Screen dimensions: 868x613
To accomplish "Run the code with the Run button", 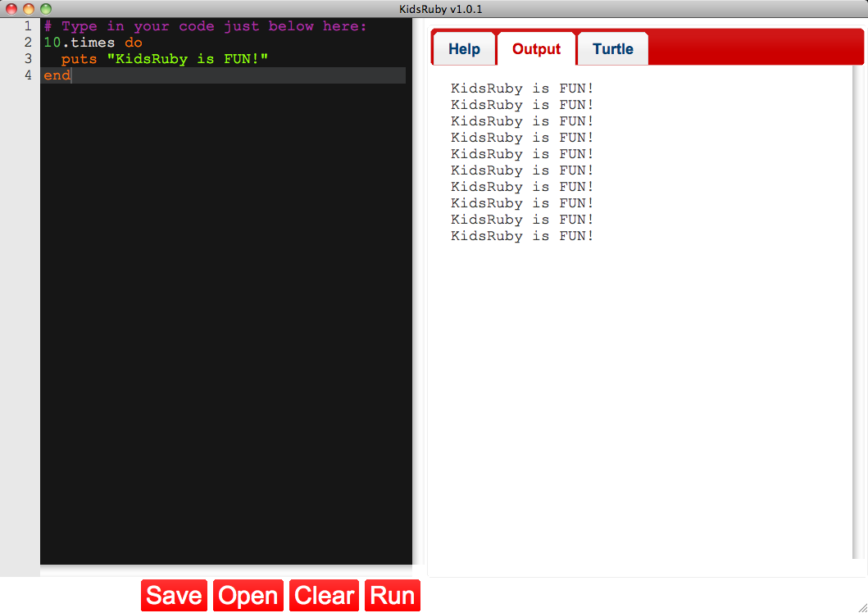I will (x=393, y=595).
